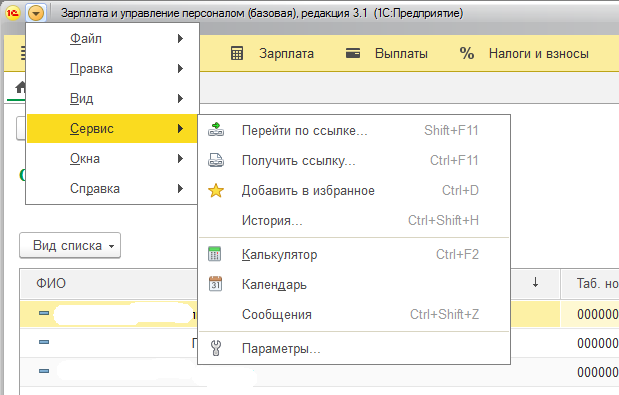Click the wrench Параметры icon
Image resolution: width=619 pixels, height=395 pixels.
pyautogui.click(x=216, y=348)
